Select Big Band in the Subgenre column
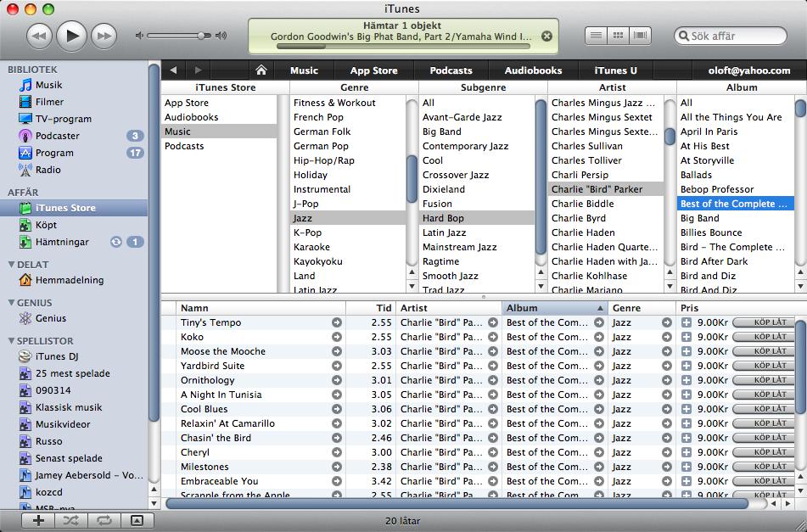This screenshot has width=807, height=532. [477, 132]
